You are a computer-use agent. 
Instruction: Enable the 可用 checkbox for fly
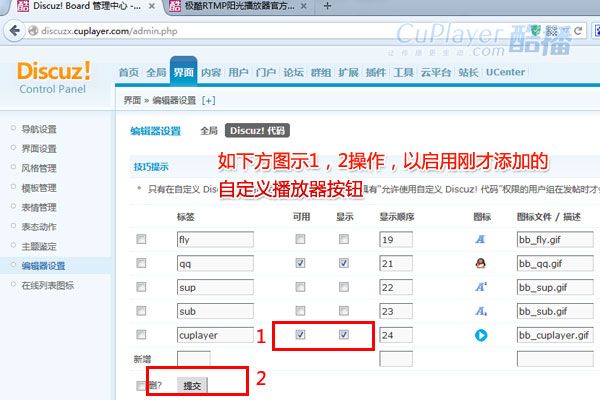300,239
